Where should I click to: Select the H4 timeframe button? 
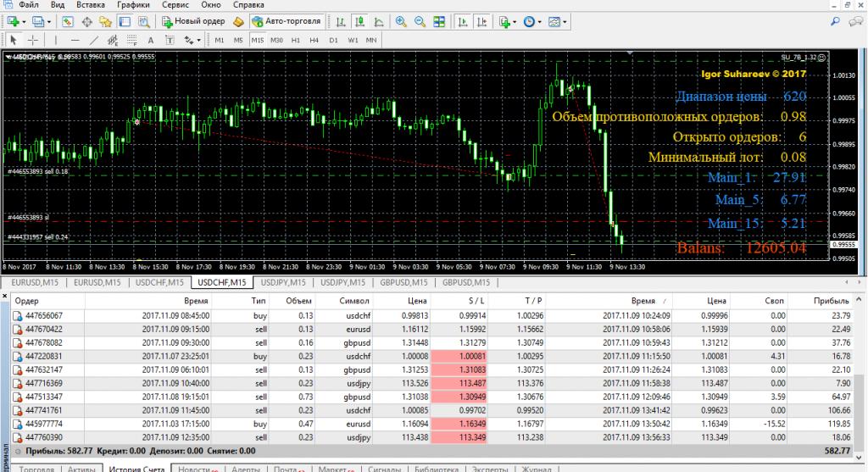(x=314, y=40)
